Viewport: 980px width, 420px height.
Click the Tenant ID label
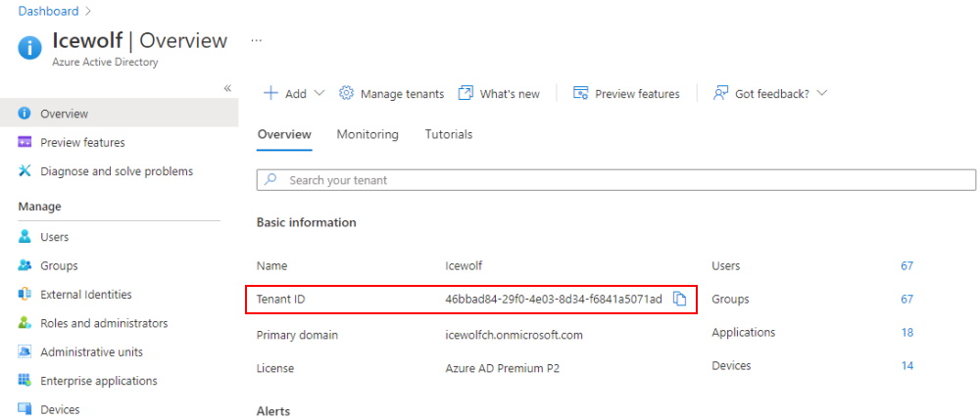click(x=280, y=299)
